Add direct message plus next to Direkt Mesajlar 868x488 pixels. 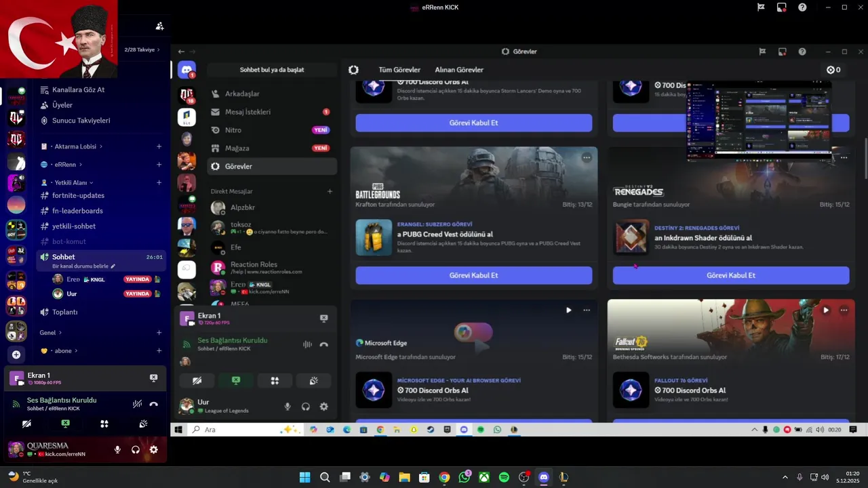click(330, 191)
